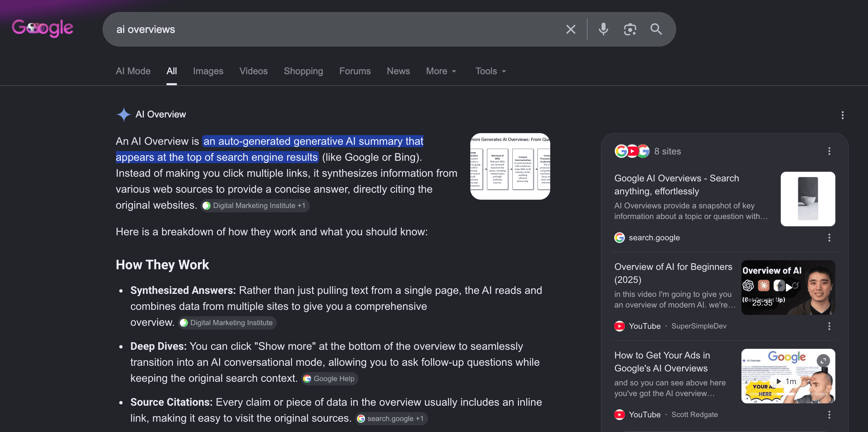The height and width of the screenshot is (432, 868).
Task: Go to the Videos tab
Action: [253, 71]
